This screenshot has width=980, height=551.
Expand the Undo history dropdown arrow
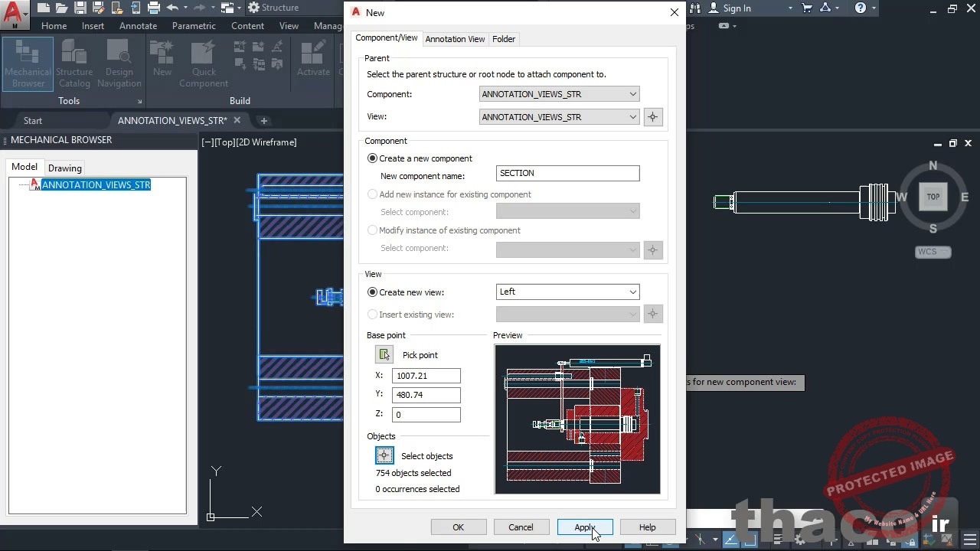[186, 8]
